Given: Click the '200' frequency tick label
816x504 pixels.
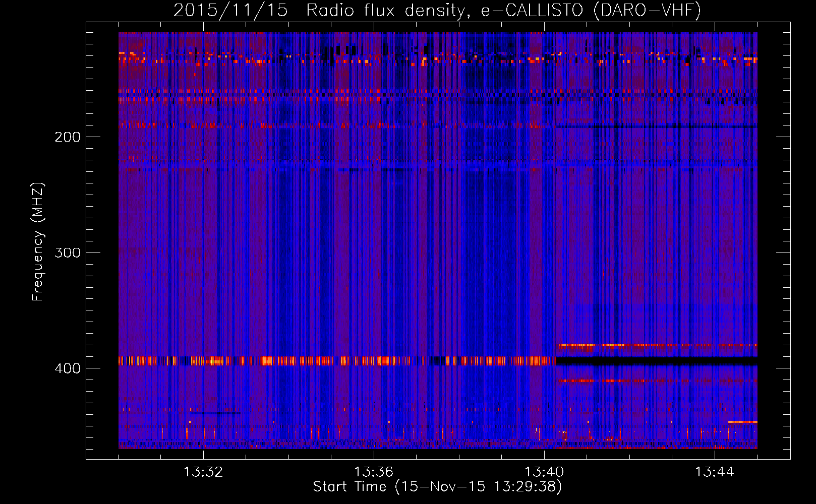Looking at the screenshot, I should (68, 137).
